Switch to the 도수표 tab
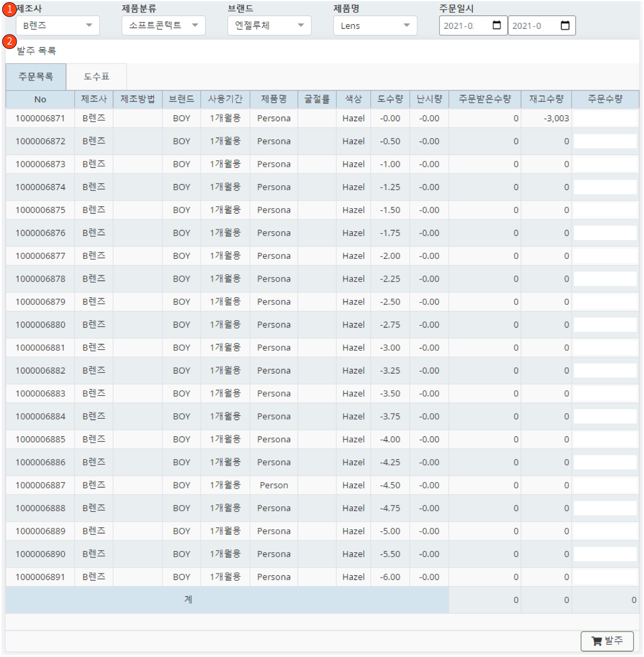Viewport: 644px width, 657px height. click(x=96, y=76)
